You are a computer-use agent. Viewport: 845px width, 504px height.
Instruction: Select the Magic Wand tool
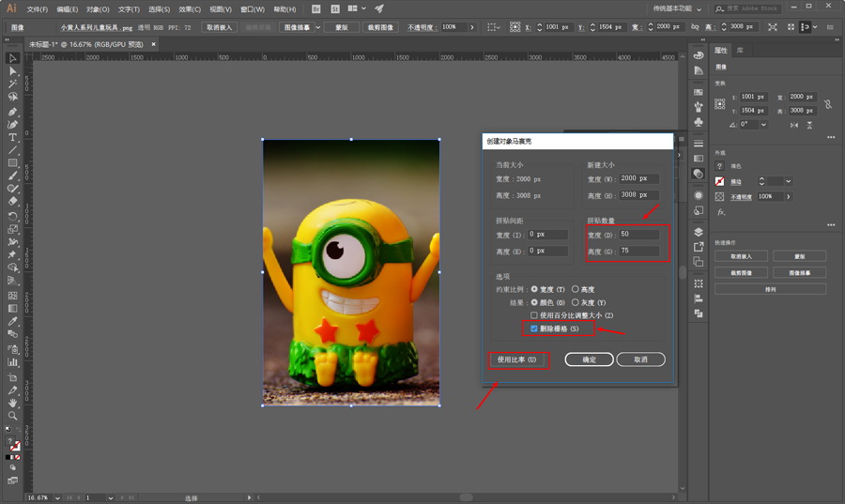click(x=13, y=84)
